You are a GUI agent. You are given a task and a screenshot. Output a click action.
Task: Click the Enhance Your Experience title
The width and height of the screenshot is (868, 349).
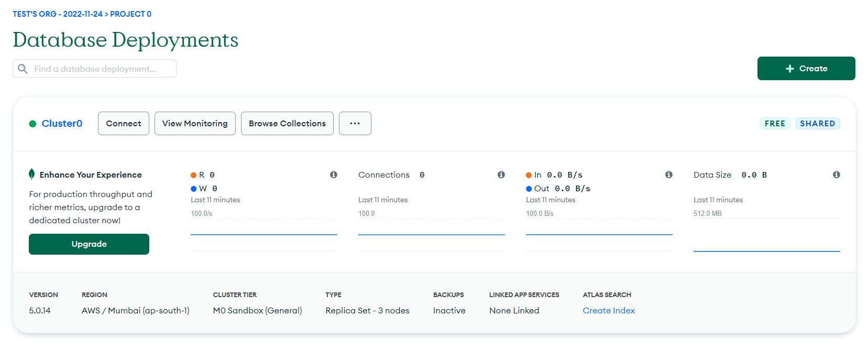[x=91, y=174]
